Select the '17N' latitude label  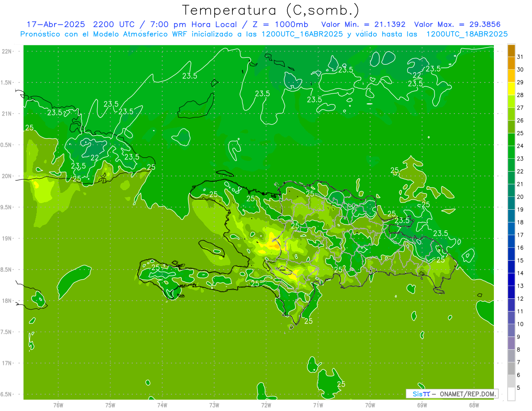coord(7,363)
